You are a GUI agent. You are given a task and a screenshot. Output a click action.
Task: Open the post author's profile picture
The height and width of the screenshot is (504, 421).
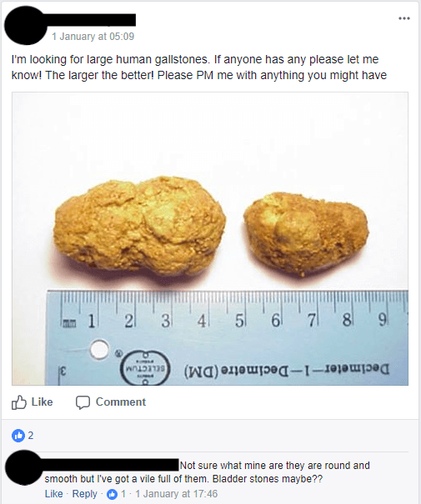coord(26,25)
